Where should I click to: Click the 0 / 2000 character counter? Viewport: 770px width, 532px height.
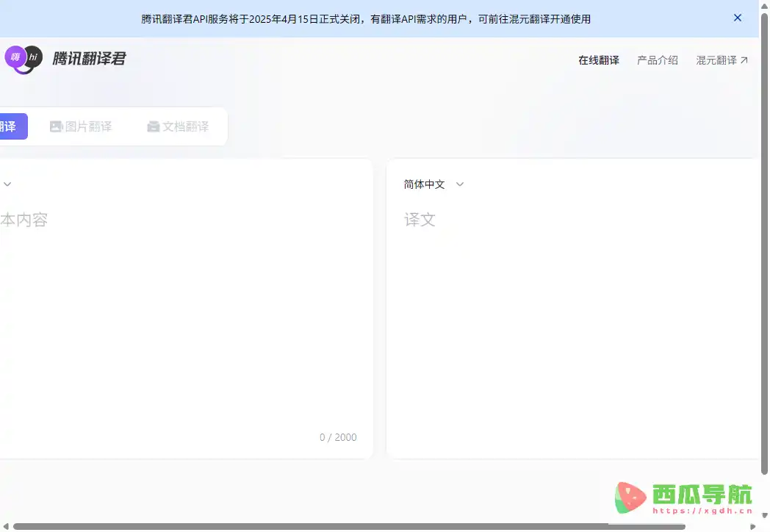pos(338,437)
